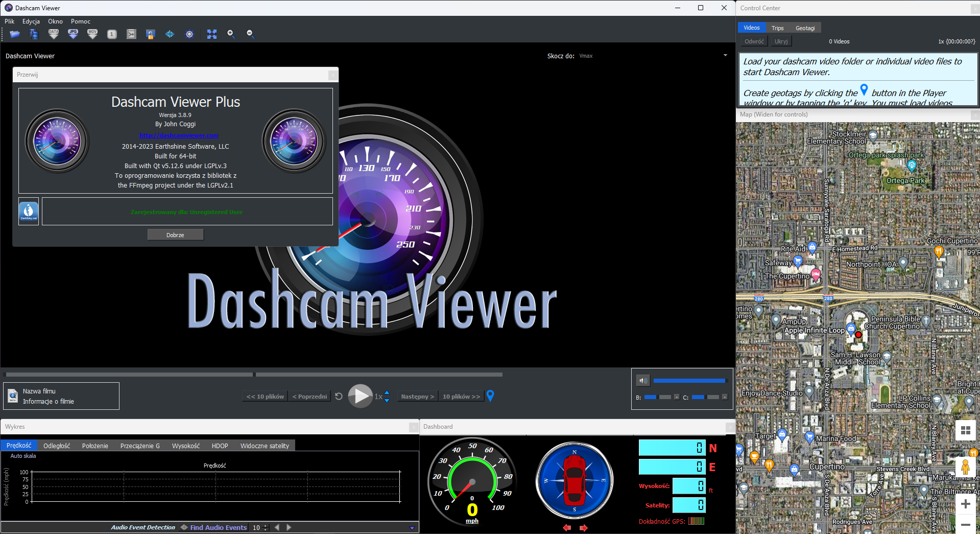Click the film merge arrow toolbar icon
The image size is (980, 534).
[131, 34]
